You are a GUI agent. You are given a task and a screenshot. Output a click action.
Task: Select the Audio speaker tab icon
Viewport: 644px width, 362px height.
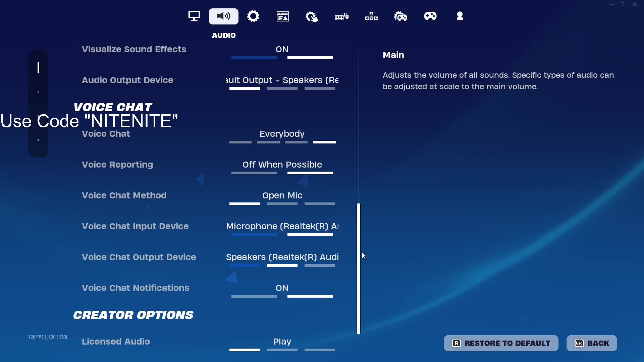224,16
